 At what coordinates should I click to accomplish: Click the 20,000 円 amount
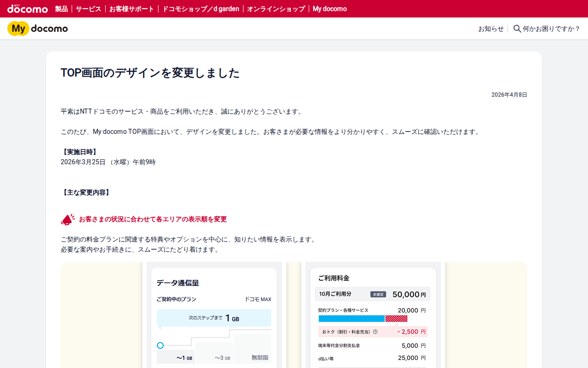tap(412, 310)
